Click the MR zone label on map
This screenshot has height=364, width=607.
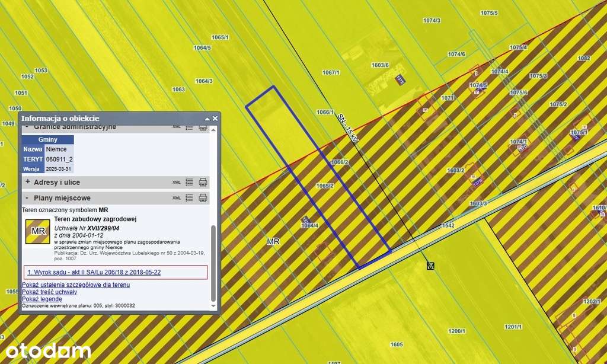[273, 242]
